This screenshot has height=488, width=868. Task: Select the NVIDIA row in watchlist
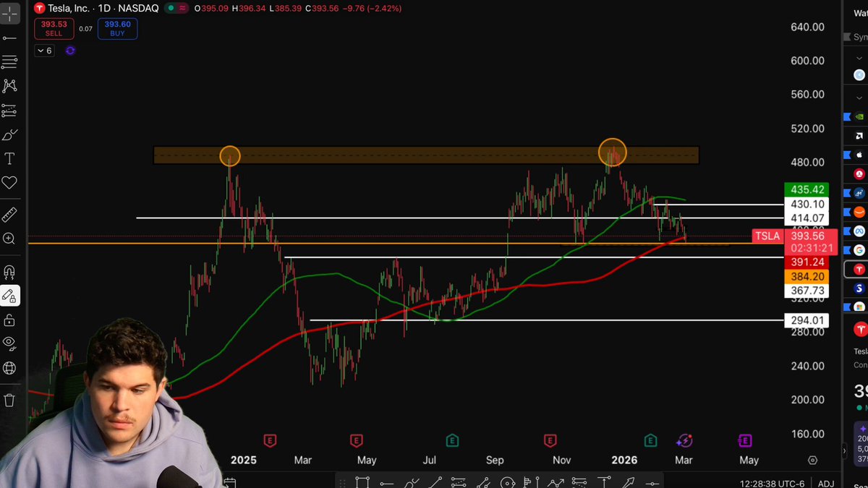click(856, 116)
